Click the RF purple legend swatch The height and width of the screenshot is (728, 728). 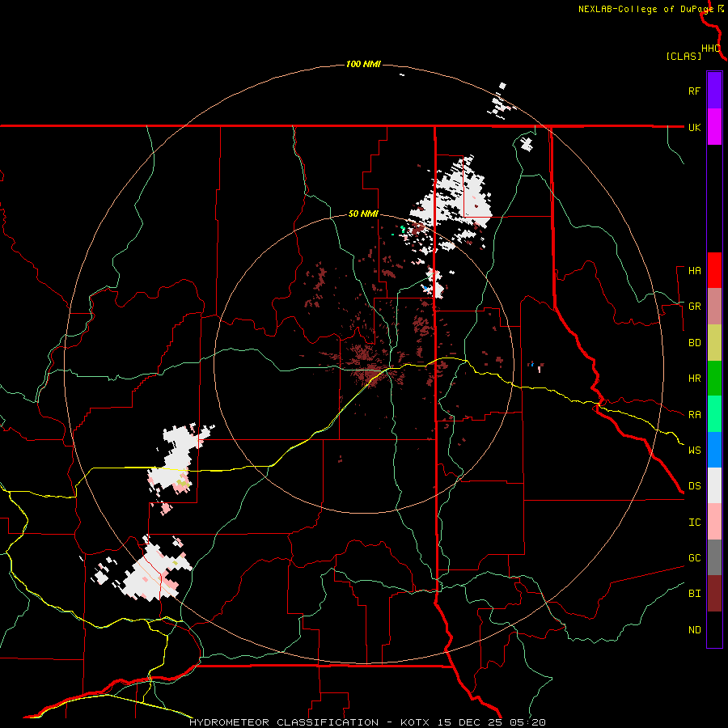pyautogui.click(x=714, y=90)
